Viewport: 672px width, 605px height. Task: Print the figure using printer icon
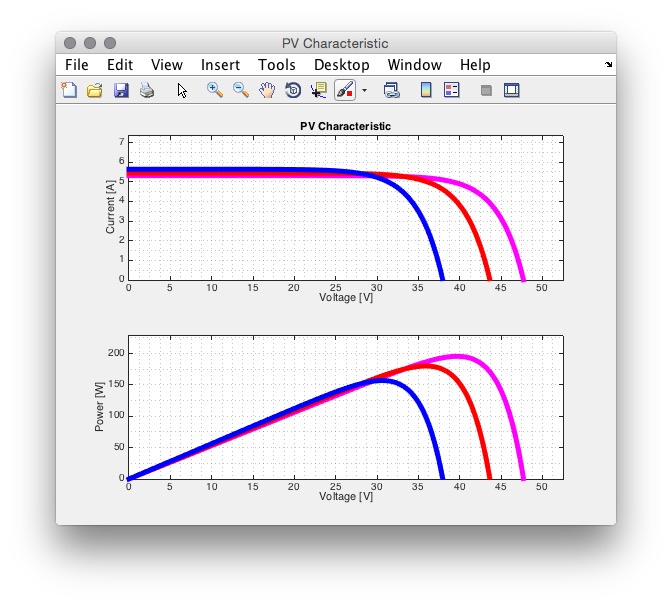(x=147, y=90)
